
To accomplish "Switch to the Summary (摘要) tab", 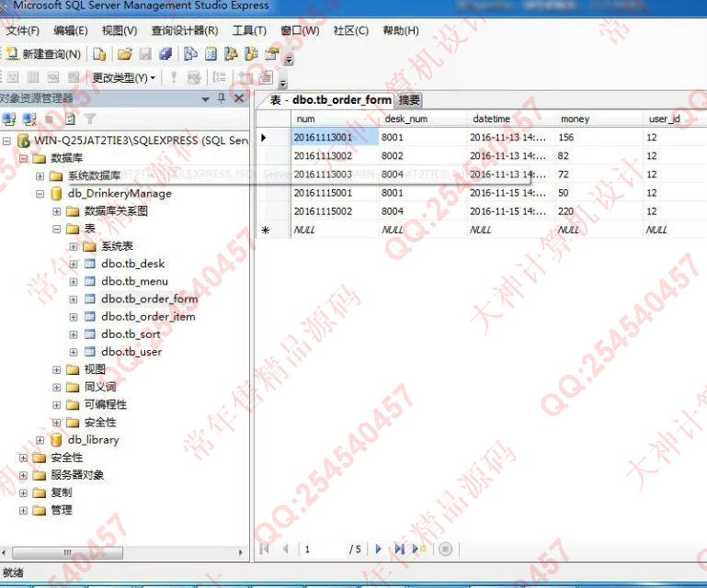I will coord(409,100).
